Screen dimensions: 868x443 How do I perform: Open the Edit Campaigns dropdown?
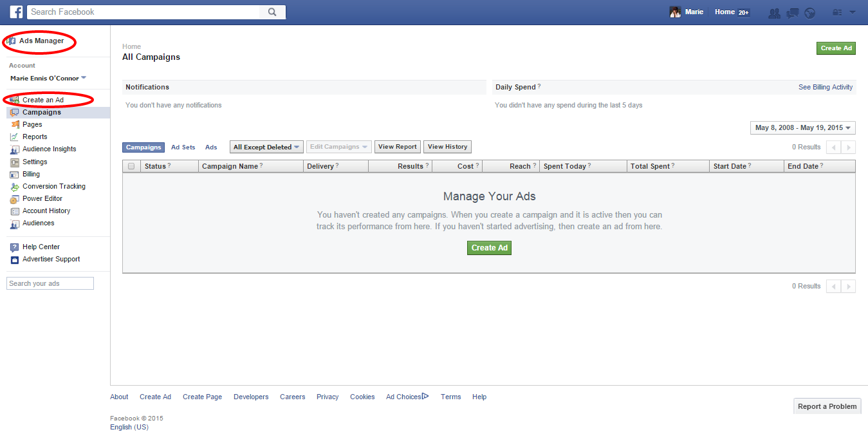(x=338, y=147)
